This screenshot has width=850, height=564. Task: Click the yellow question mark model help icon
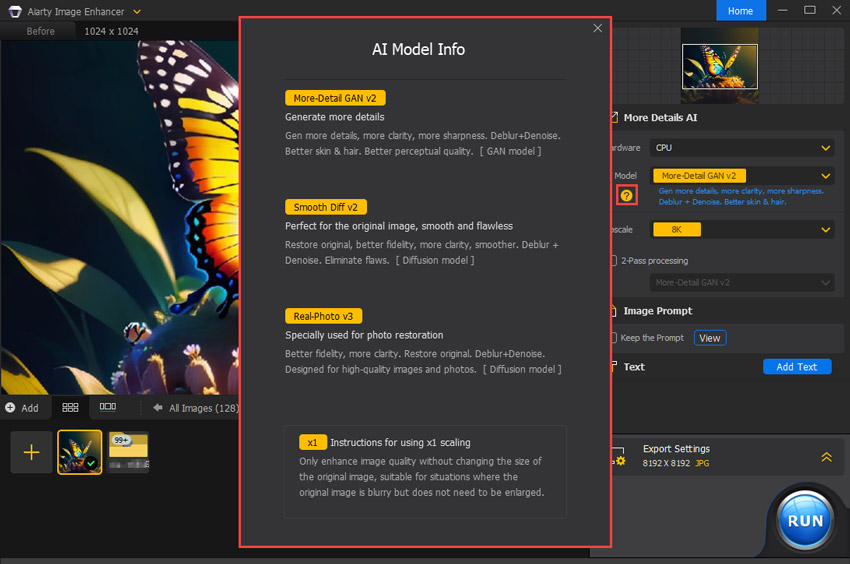(627, 195)
